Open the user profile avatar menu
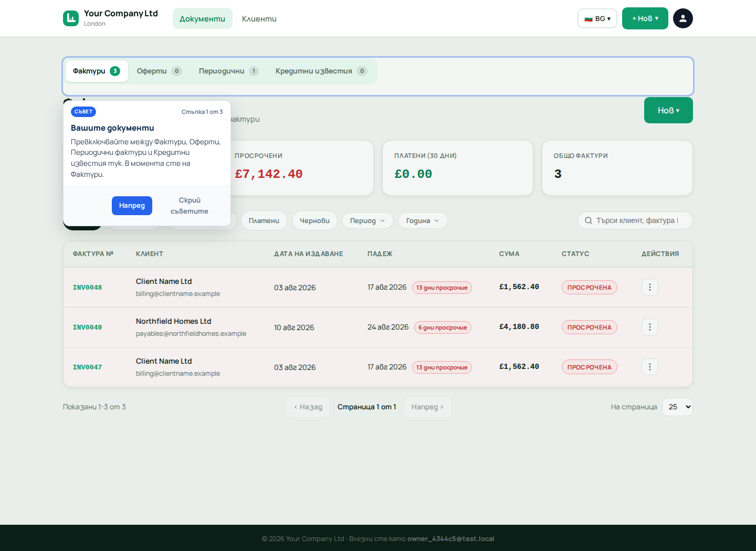756x551 pixels. pos(683,18)
